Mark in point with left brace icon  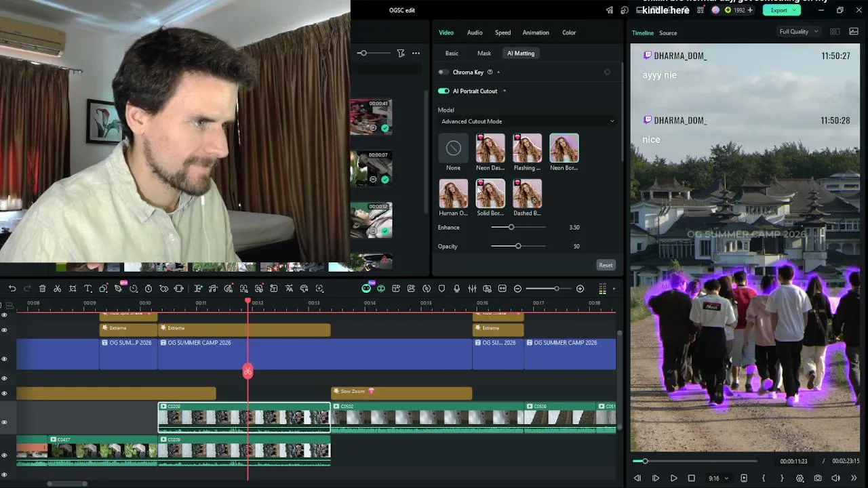tap(764, 478)
